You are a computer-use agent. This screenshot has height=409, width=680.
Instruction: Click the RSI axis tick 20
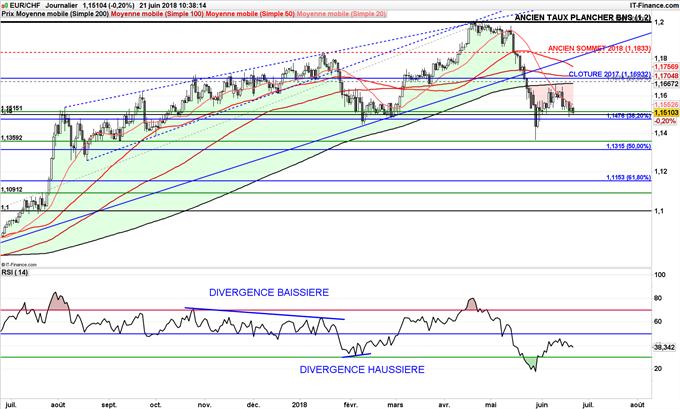coord(658,368)
